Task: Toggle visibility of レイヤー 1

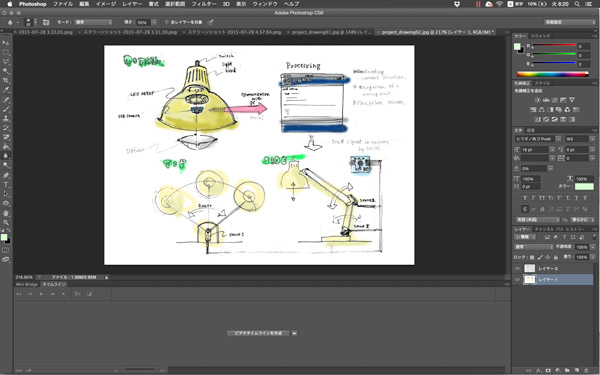Action: point(517,280)
